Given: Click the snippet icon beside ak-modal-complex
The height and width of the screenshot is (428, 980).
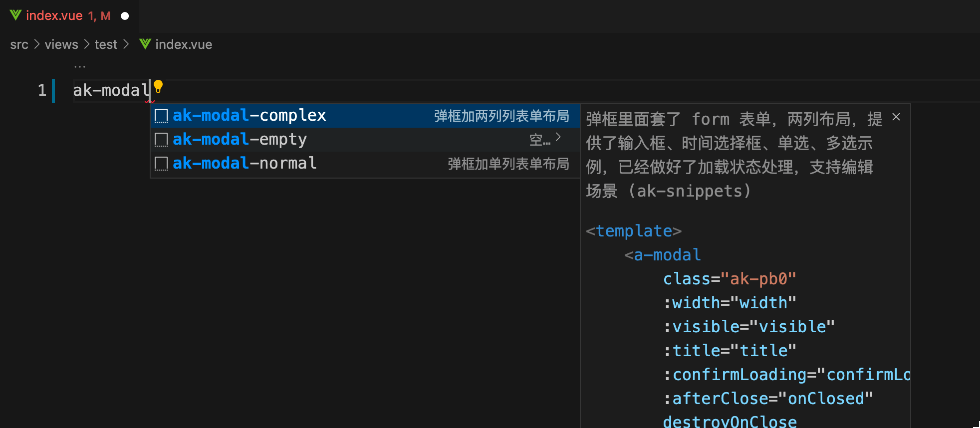Looking at the screenshot, I should click(x=161, y=116).
